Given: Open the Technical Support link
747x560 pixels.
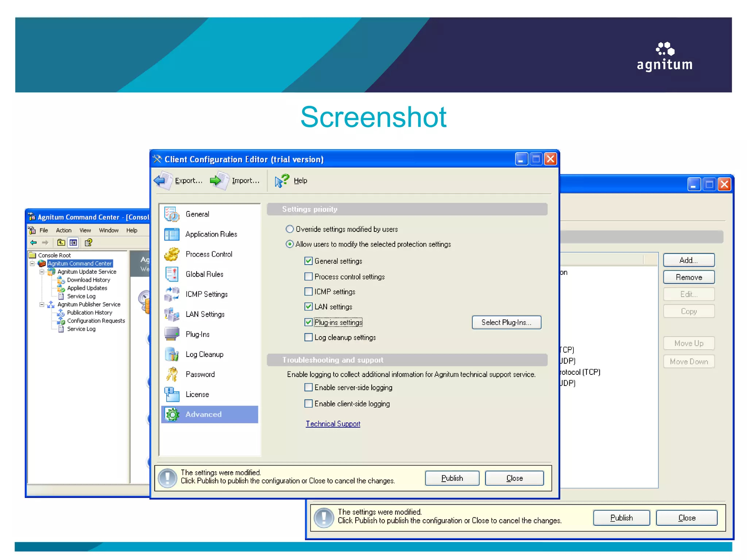Looking at the screenshot, I should [333, 424].
